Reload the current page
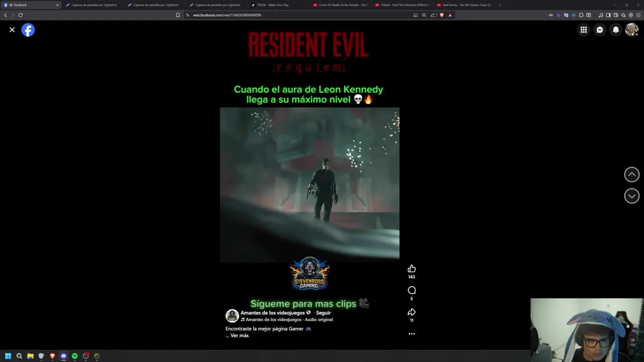This screenshot has width=644, height=362. tap(21, 15)
